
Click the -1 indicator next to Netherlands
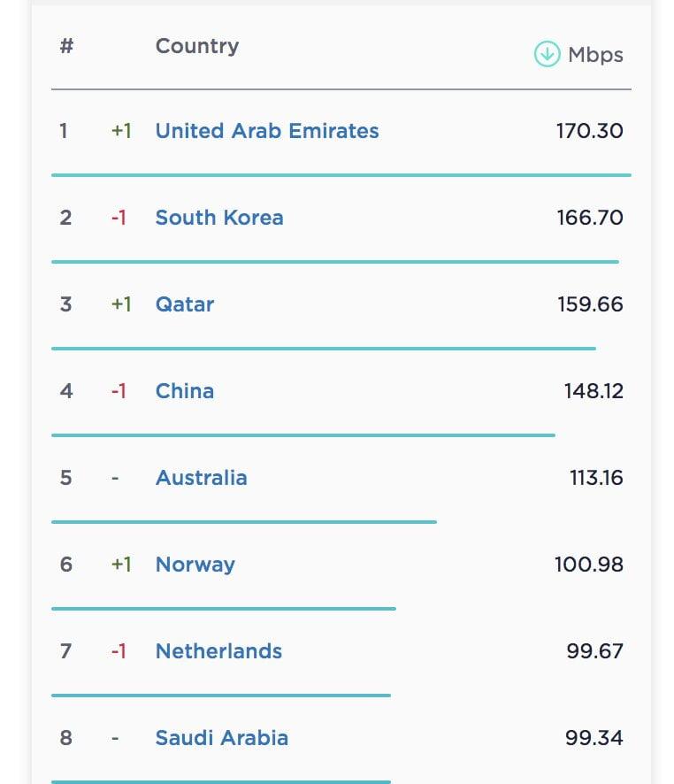(x=116, y=651)
